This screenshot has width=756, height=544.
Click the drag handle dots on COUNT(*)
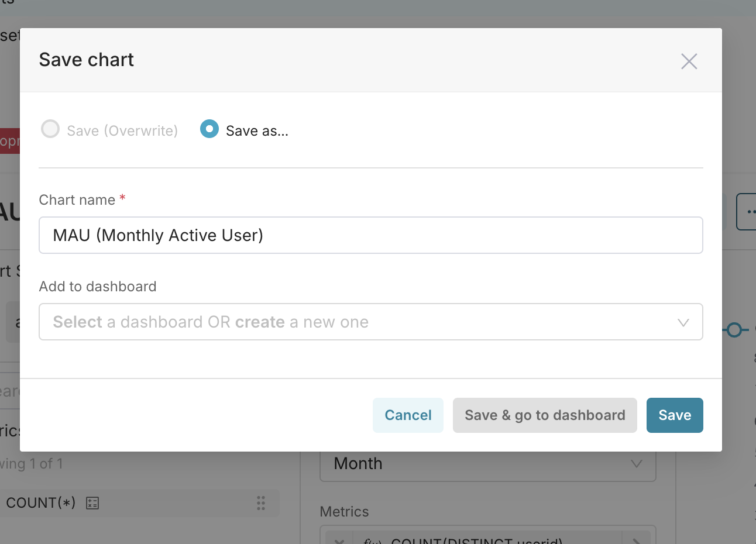pyautogui.click(x=261, y=503)
